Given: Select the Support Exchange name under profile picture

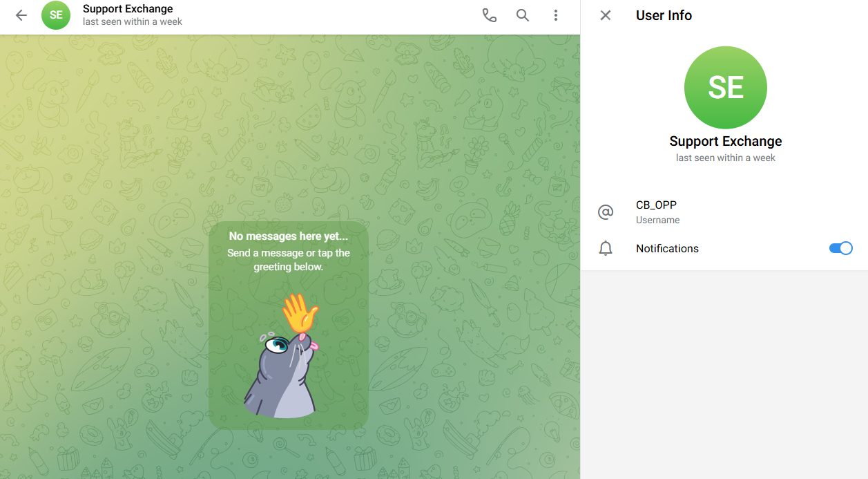Looking at the screenshot, I should pos(725,141).
